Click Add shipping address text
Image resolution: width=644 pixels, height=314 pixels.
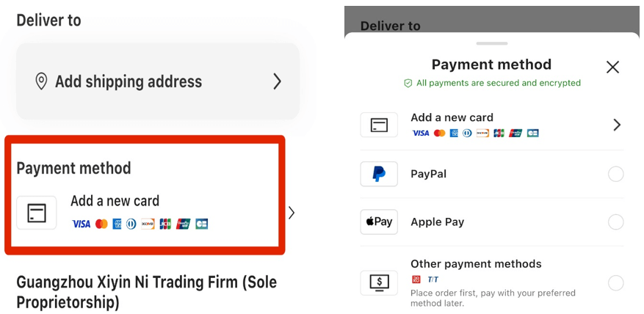129,81
